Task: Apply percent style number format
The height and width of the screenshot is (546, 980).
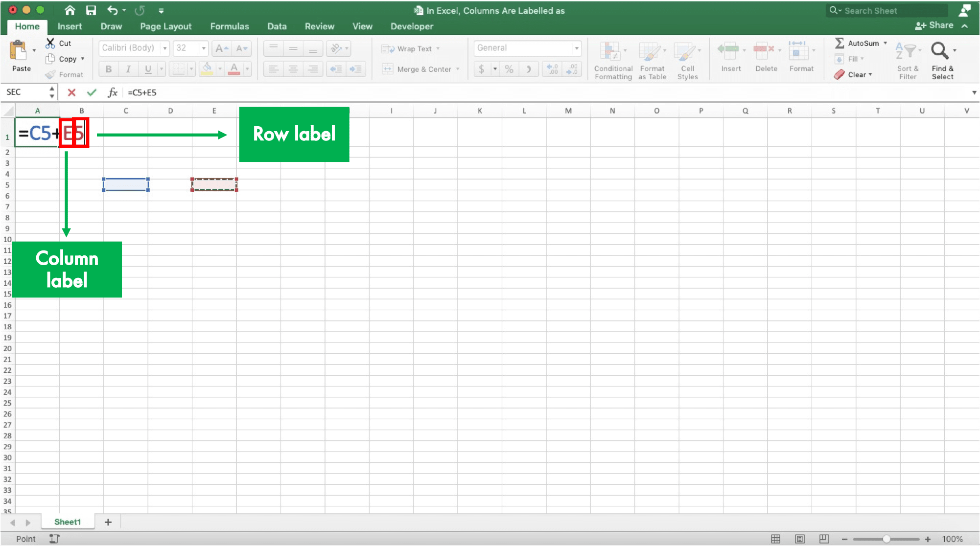Action: click(x=509, y=69)
